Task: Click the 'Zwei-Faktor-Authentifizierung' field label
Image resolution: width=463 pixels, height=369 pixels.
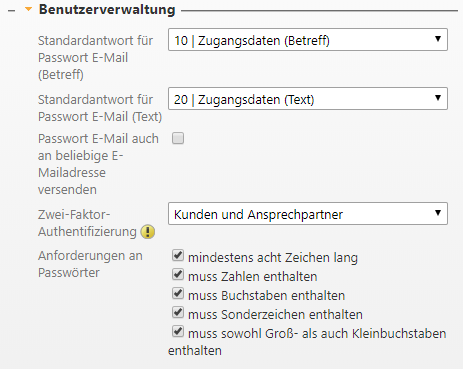Action: (87, 223)
